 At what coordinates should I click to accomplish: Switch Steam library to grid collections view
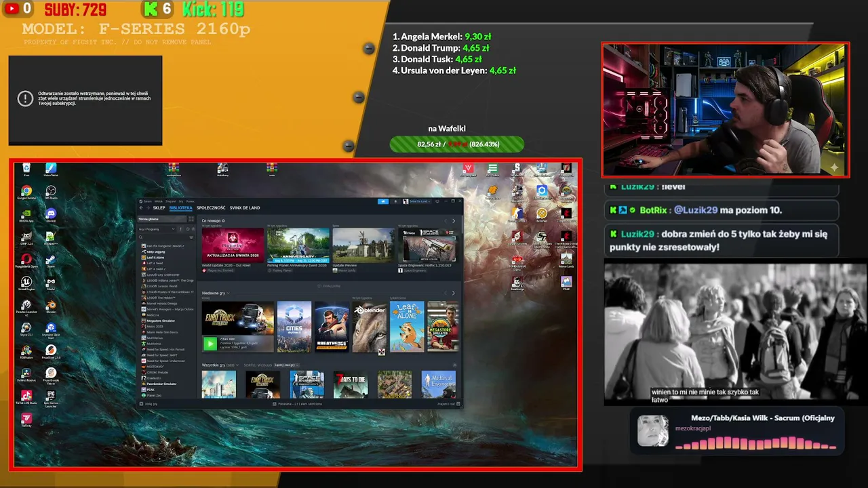(191, 219)
